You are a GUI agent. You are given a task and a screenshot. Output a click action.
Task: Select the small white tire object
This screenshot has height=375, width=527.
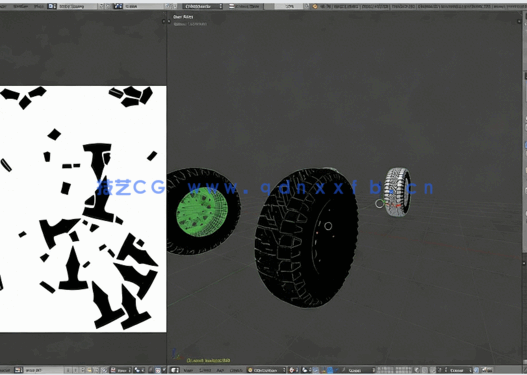[398, 192]
